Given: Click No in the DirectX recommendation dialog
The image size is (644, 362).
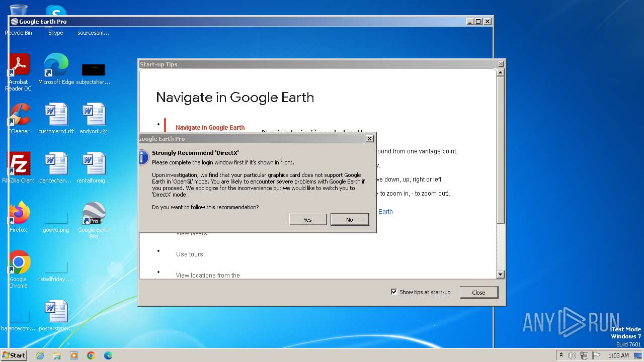Looking at the screenshot, I should click(x=350, y=220).
